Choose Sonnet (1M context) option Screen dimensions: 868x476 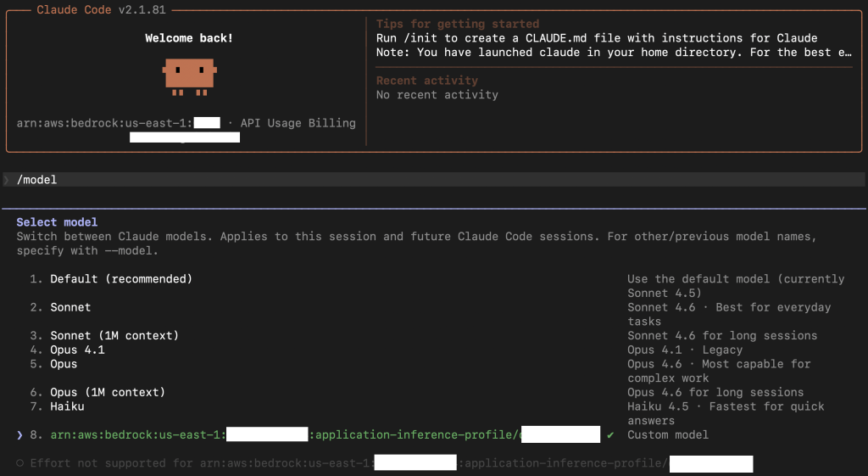pos(114,335)
